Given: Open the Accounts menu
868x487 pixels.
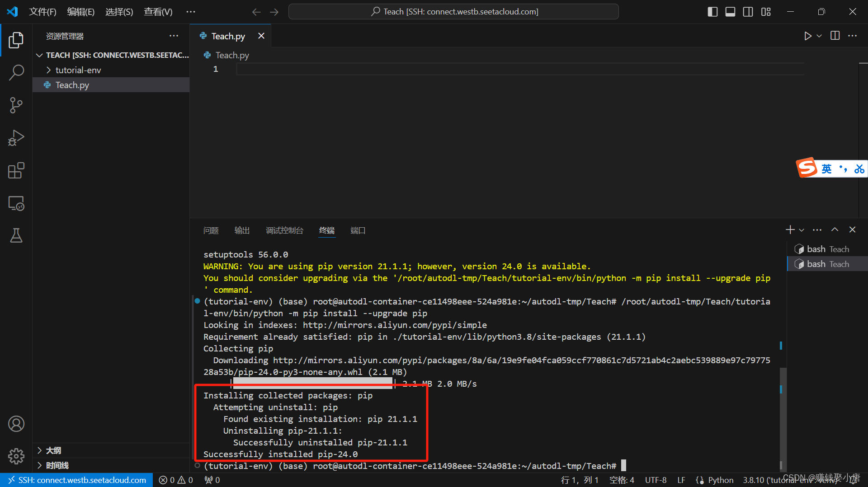Looking at the screenshot, I should (16, 424).
